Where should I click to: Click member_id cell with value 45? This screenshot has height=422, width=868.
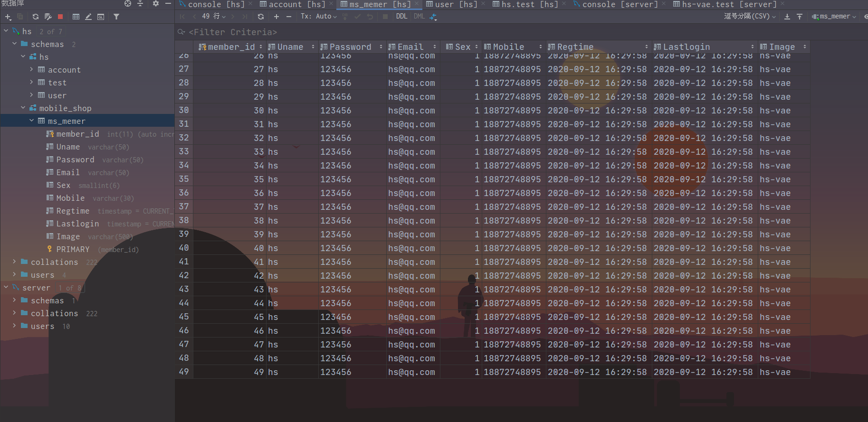[229, 317]
